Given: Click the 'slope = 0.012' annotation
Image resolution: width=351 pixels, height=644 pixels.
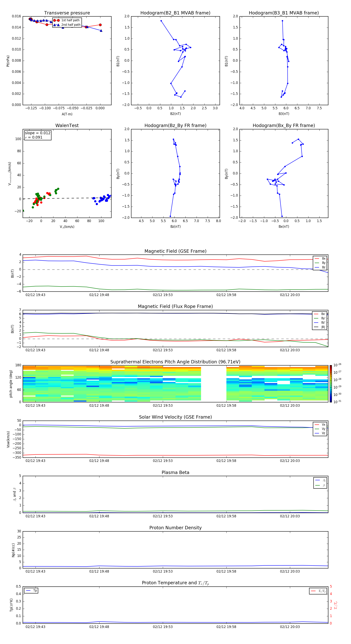Looking at the screenshot, I should pos(37,133).
